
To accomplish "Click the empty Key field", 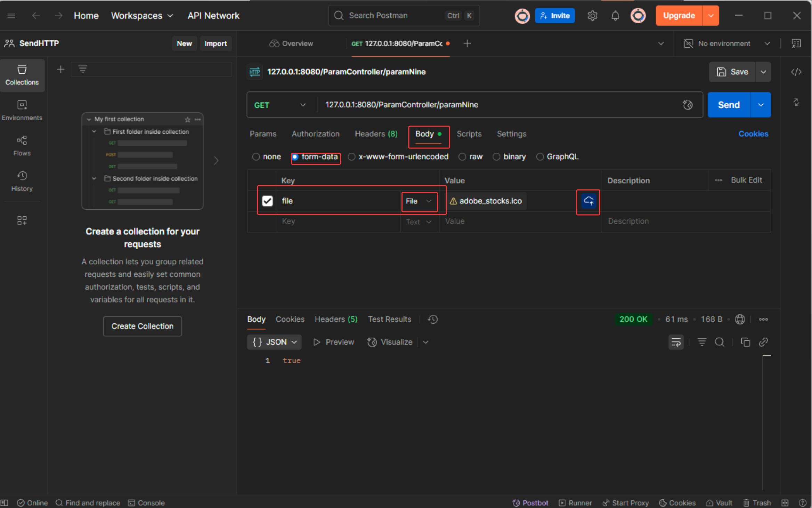I will tap(338, 221).
